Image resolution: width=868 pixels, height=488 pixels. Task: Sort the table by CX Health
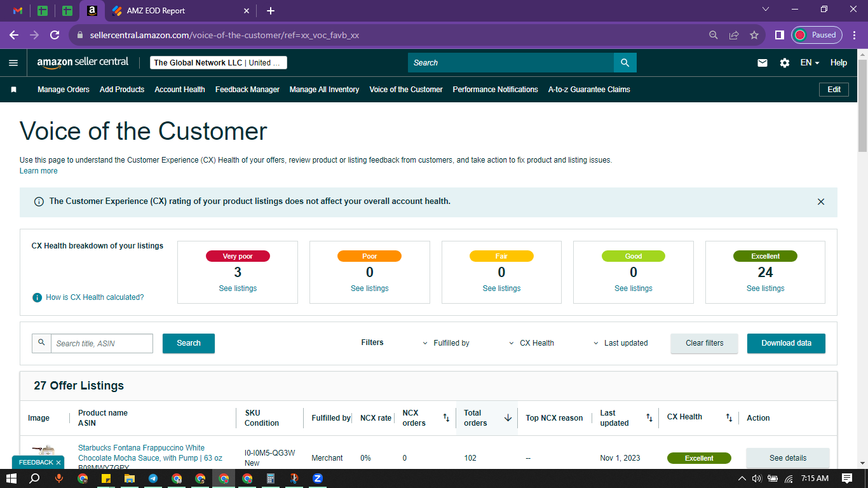[729, 418]
